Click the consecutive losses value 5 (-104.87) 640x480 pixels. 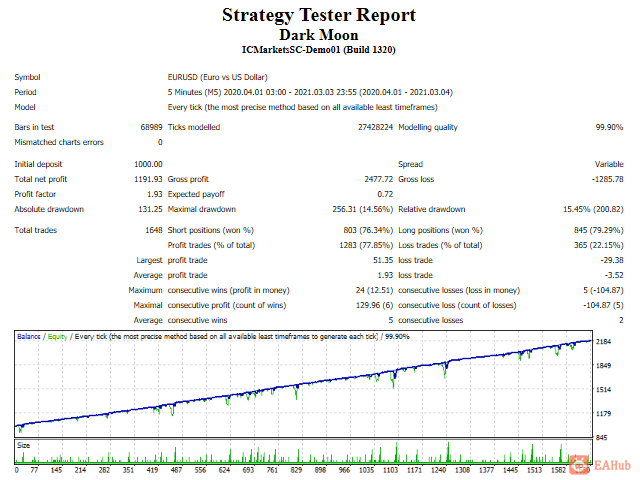coord(603,291)
